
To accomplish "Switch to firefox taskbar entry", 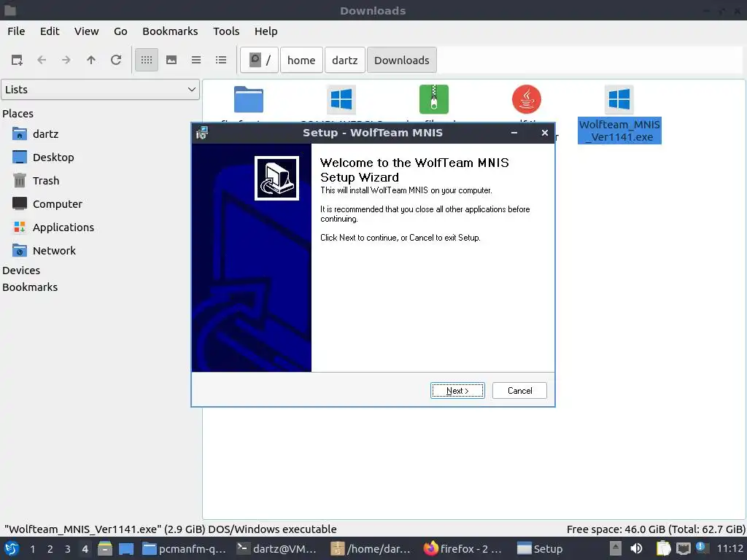I will [463, 549].
